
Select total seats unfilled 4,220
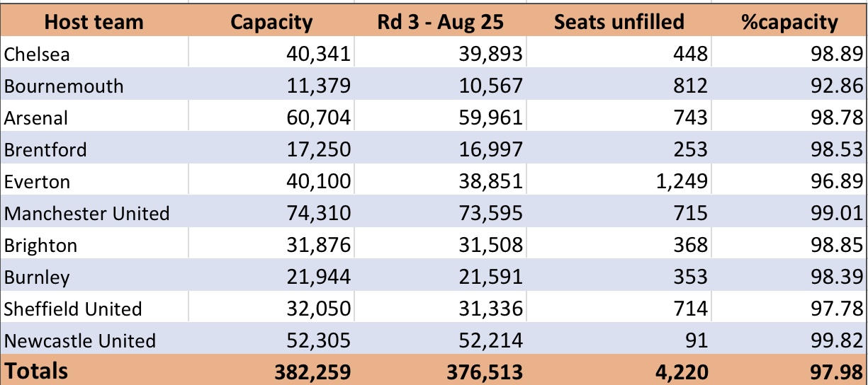tap(619, 371)
